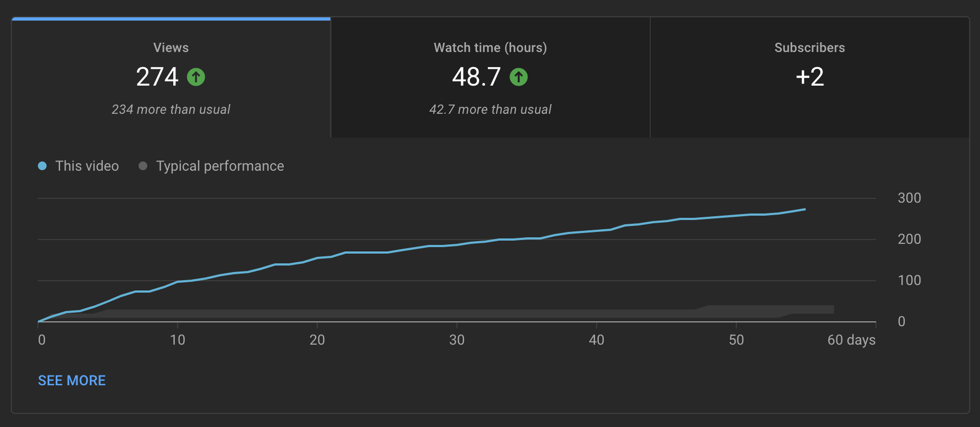
Task: Open the SEE MORE link
Action: (x=72, y=380)
